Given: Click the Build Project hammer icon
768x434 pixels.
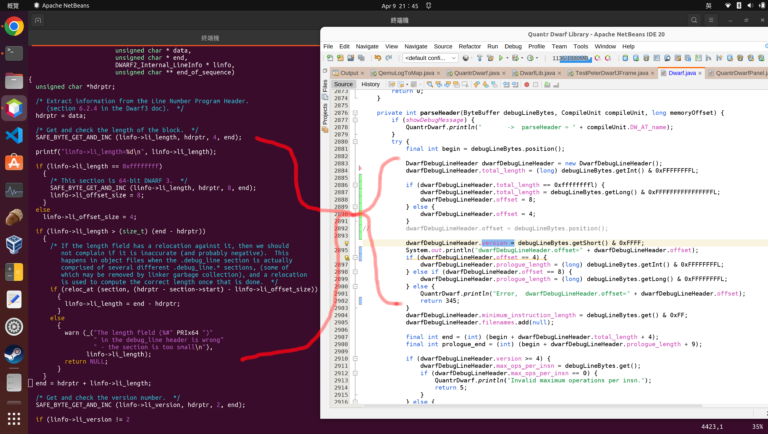Looking at the screenshot, I should 480,58.
